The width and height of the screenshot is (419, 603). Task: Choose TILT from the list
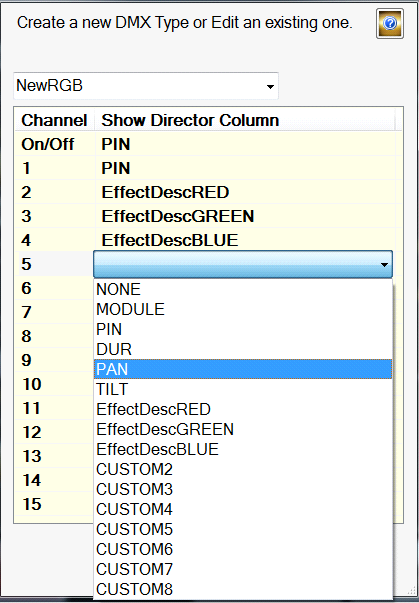pos(243,389)
